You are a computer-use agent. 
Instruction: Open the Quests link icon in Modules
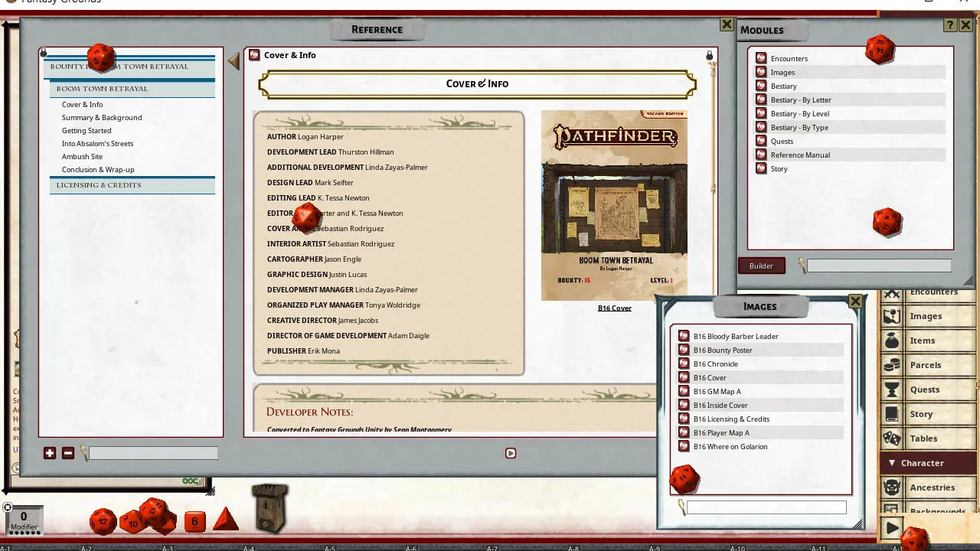point(761,141)
